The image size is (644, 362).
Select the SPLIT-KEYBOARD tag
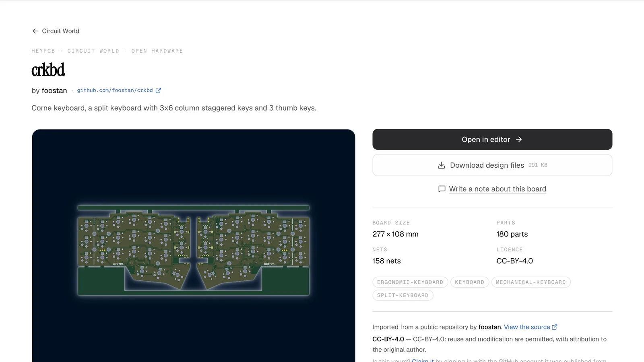pos(403,296)
